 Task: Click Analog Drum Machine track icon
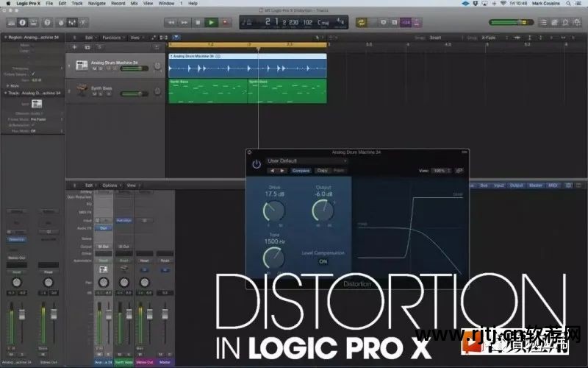pos(82,66)
